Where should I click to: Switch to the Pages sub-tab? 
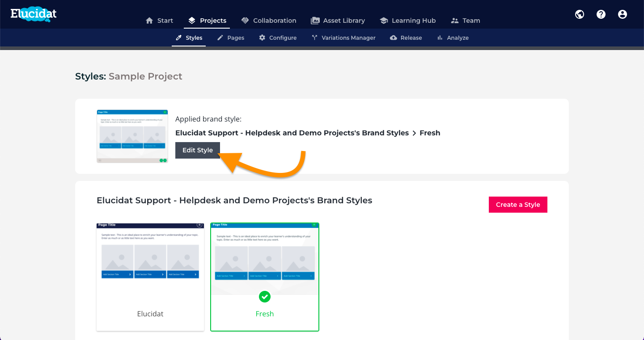tap(231, 38)
